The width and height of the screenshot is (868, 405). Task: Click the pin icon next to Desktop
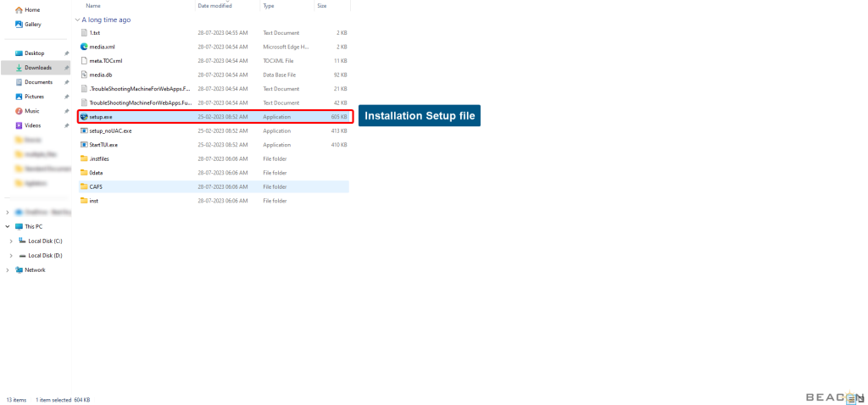[66, 53]
